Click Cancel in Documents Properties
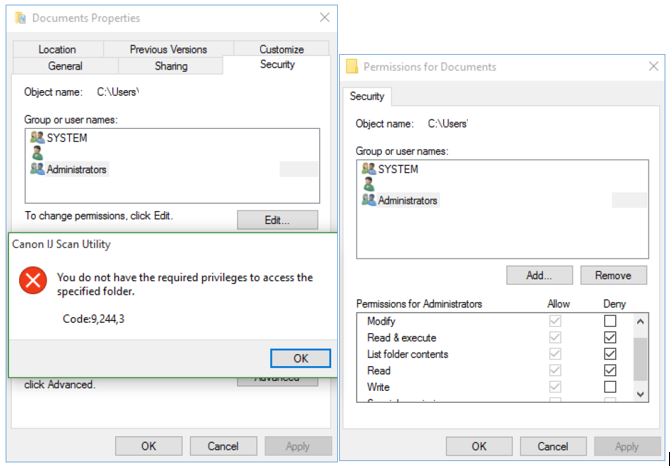 click(223, 446)
